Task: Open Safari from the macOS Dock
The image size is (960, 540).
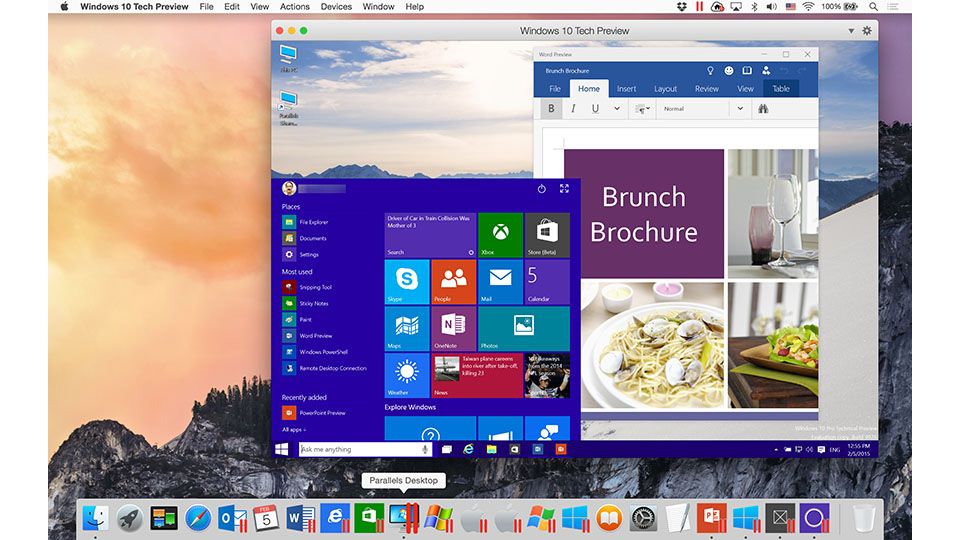Action: pyautogui.click(x=198, y=517)
